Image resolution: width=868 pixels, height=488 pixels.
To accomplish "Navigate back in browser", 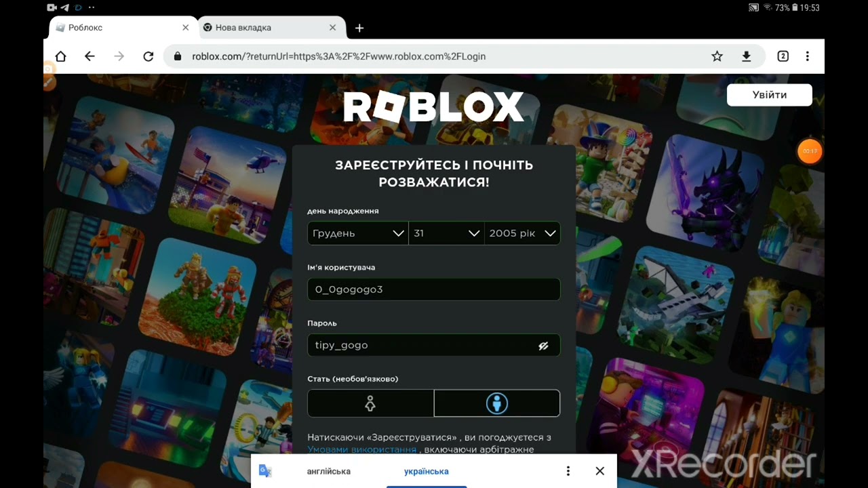I will tap(90, 56).
